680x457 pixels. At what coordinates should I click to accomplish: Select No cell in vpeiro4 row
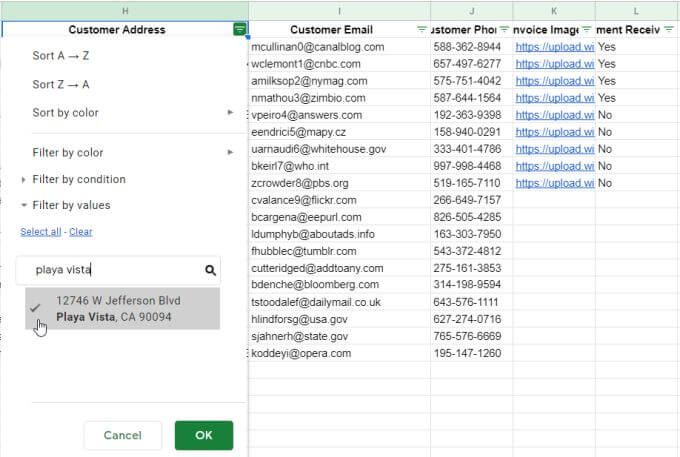636,115
